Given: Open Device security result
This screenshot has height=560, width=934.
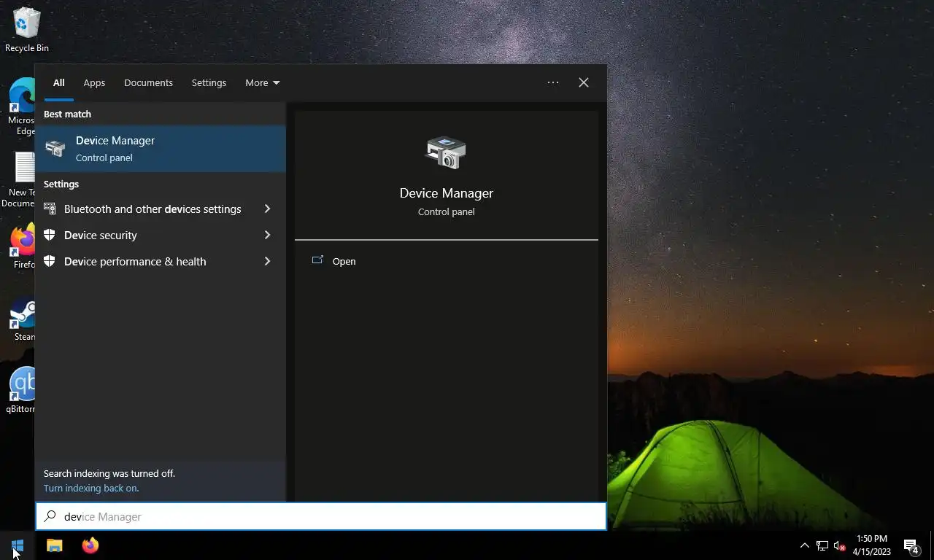Looking at the screenshot, I should [x=101, y=235].
